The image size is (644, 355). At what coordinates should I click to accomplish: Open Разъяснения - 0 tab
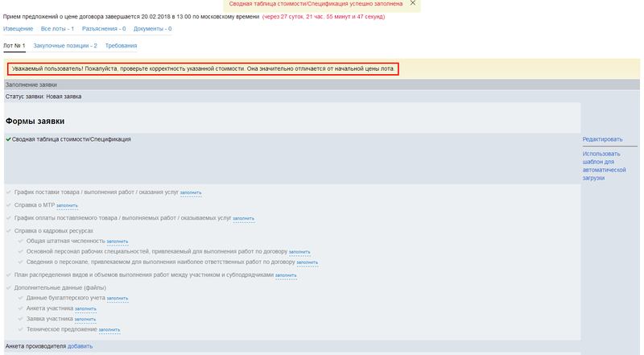point(104,29)
